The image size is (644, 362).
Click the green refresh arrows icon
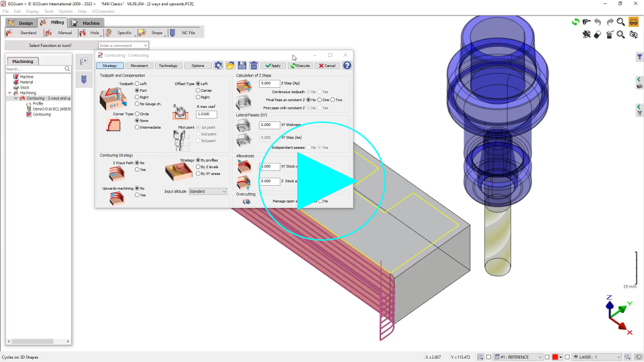[576, 22]
